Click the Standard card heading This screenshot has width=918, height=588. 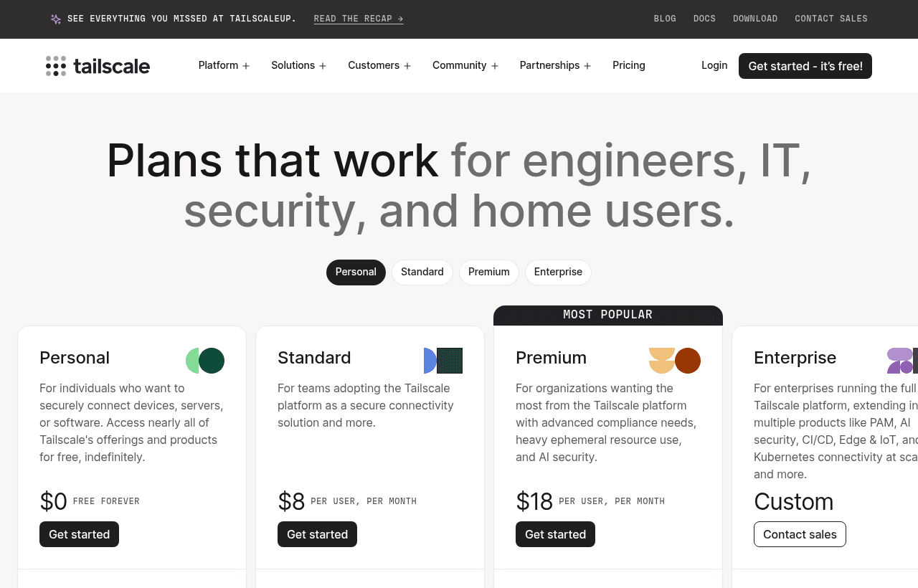pos(314,358)
